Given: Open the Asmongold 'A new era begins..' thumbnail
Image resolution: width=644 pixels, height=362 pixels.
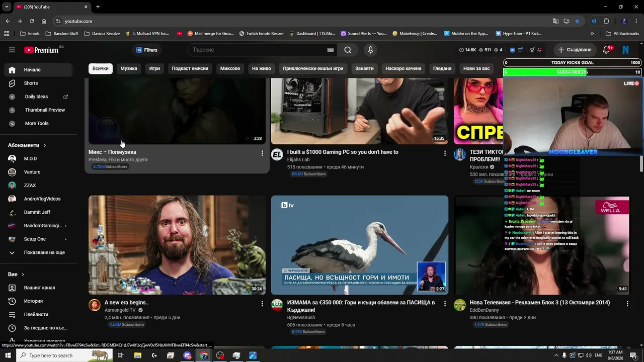Looking at the screenshot, I should (x=177, y=245).
